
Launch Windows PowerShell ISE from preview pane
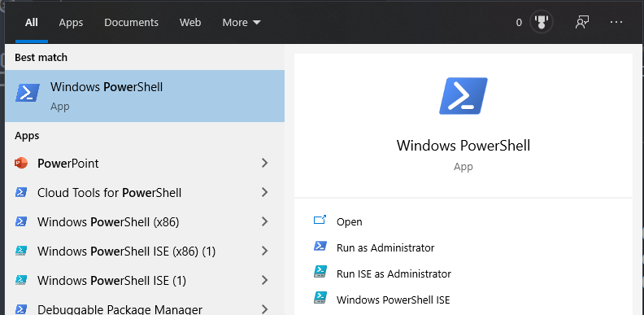[x=393, y=300]
